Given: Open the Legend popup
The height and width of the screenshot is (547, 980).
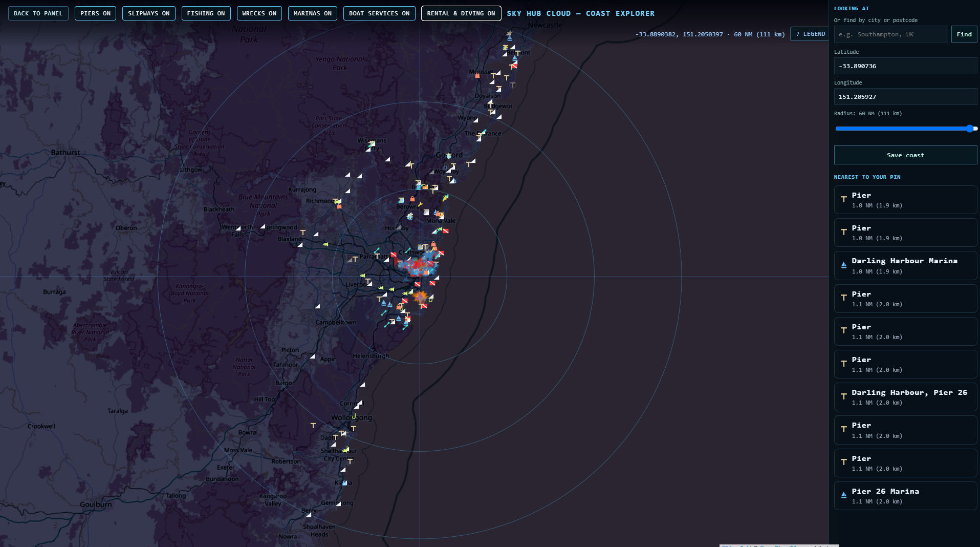Looking at the screenshot, I should point(810,34).
